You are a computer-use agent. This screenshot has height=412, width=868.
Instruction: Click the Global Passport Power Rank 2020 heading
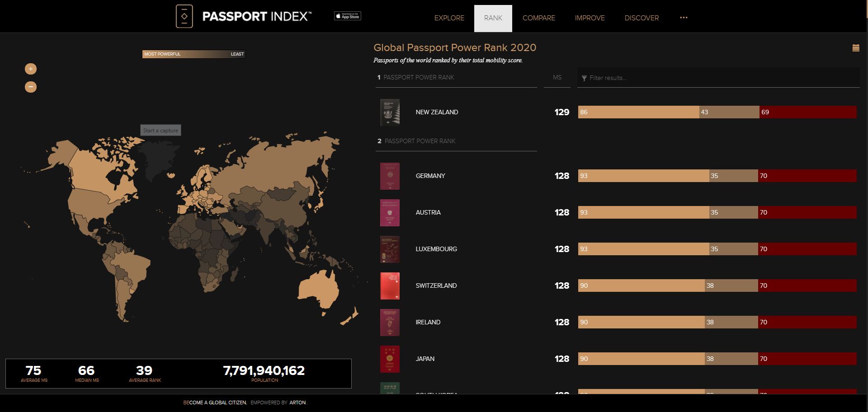pos(455,47)
